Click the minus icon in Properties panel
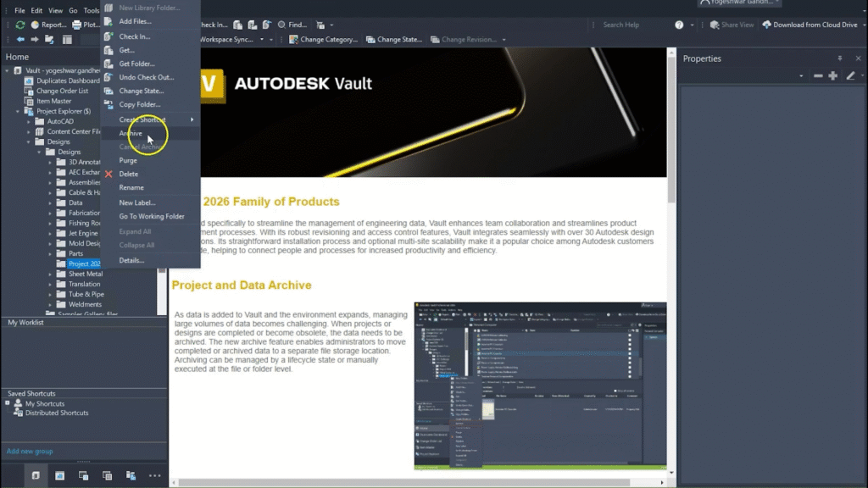 [x=818, y=75]
